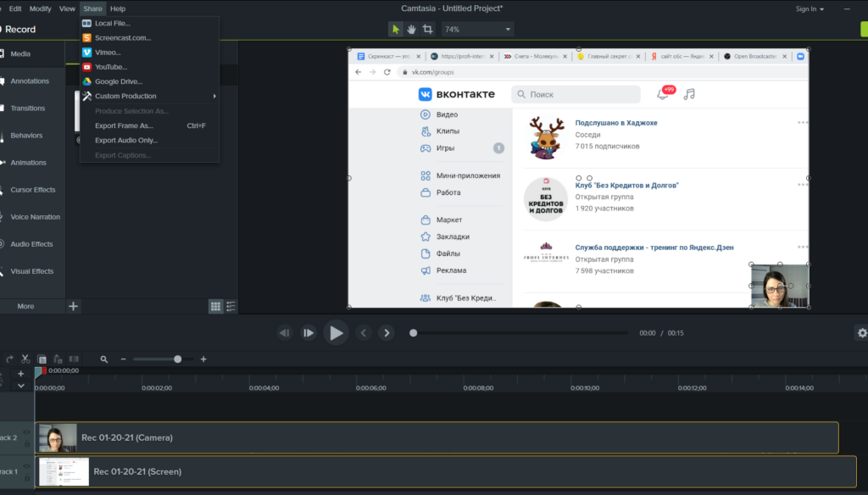868x495 pixels.
Task: Select the Rec 01-20-21 (Screen) clip
Action: point(446,472)
